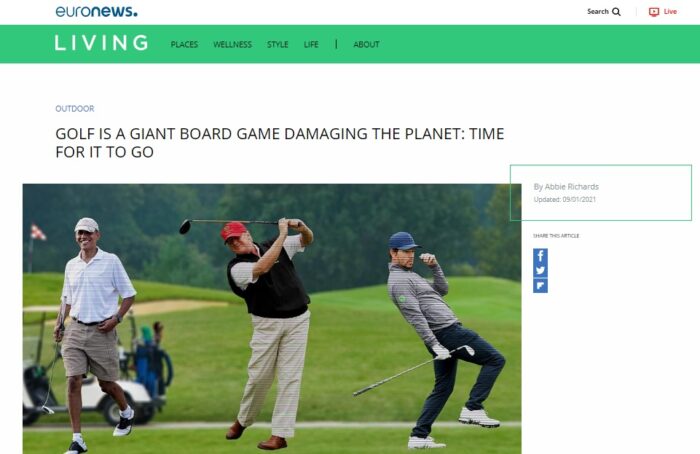Open the LIVING section logo
The width and height of the screenshot is (700, 454).
tap(101, 43)
